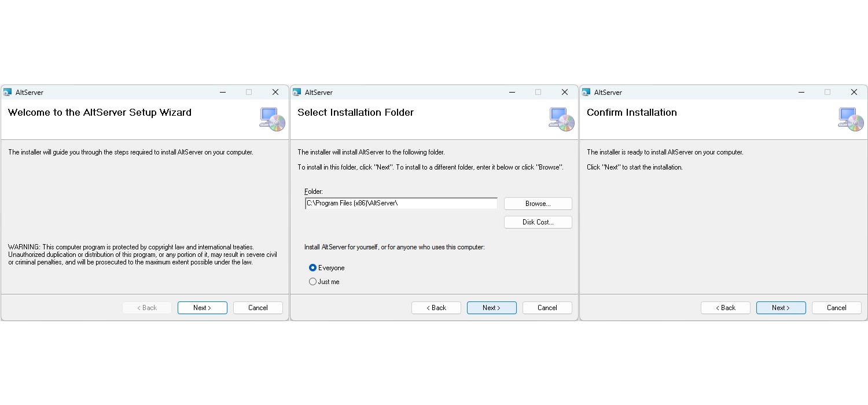Click the computer-and-disc icon beside Select Installation Folder

562,119
